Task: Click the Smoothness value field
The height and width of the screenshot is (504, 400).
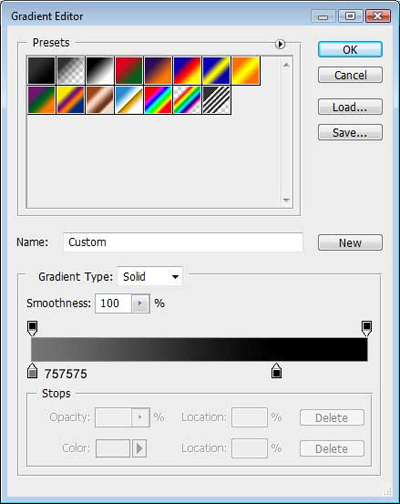Action: pyautogui.click(x=113, y=303)
